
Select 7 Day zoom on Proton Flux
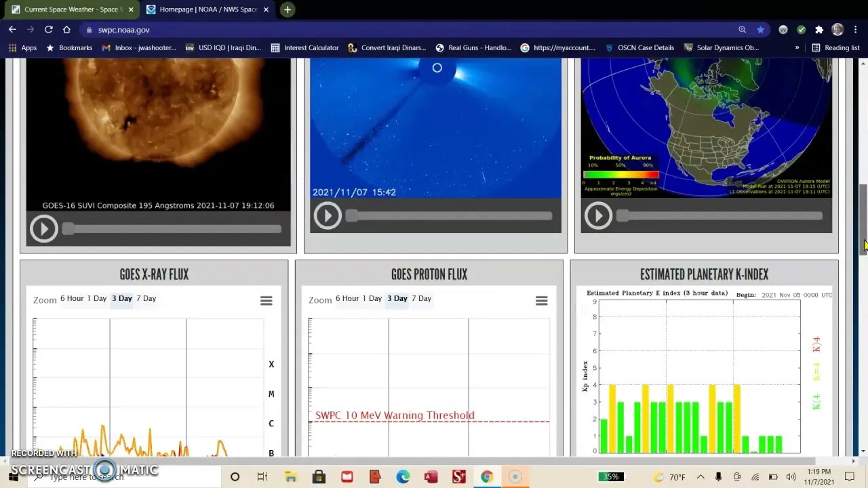click(x=422, y=298)
